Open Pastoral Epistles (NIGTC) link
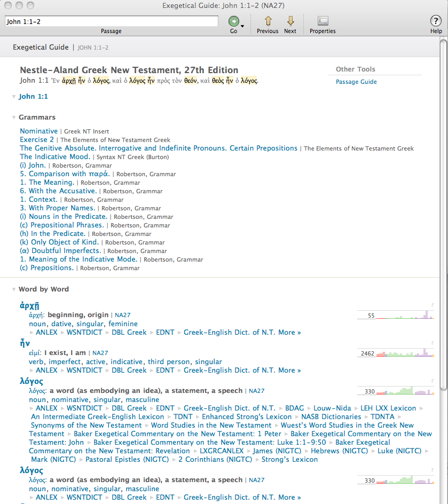The width and height of the screenshot is (448, 504). click(127, 459)
